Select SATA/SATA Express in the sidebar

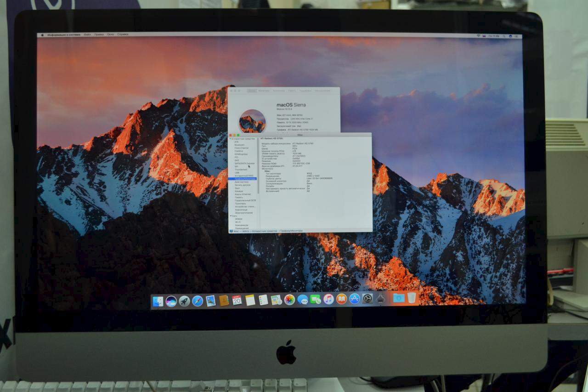pyautogui.click(x=244, y=164)
